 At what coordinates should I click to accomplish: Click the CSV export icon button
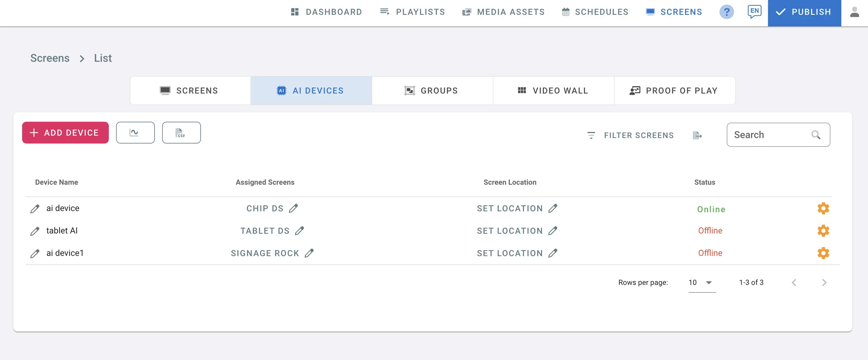[x=181, y=133]
